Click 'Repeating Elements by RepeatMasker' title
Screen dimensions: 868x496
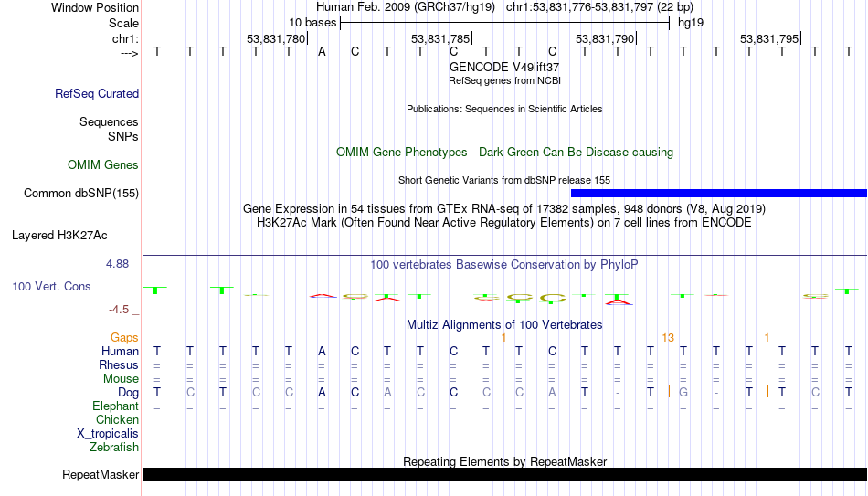(x=505, y=461)
